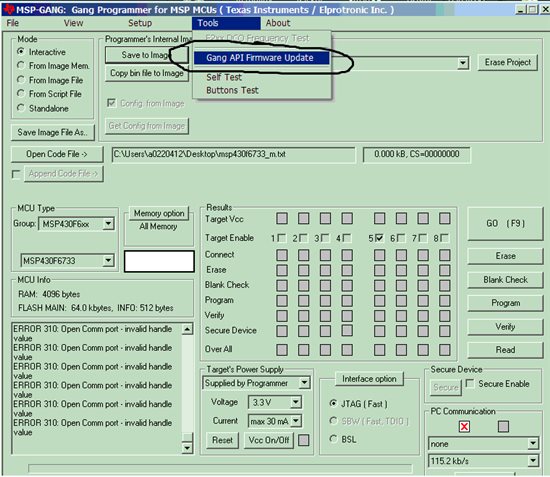Enable target 6 checkbox

[x=401, y=238]
